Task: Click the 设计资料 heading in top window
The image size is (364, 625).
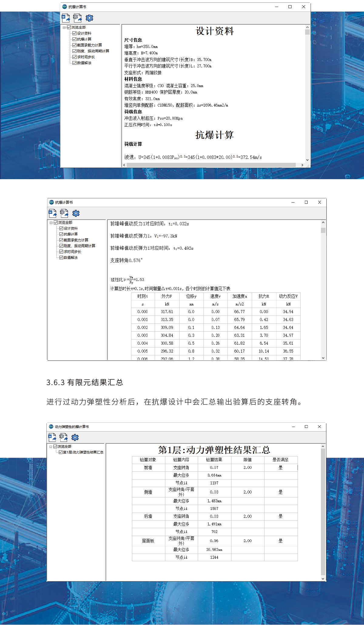Action: point(215,31)
